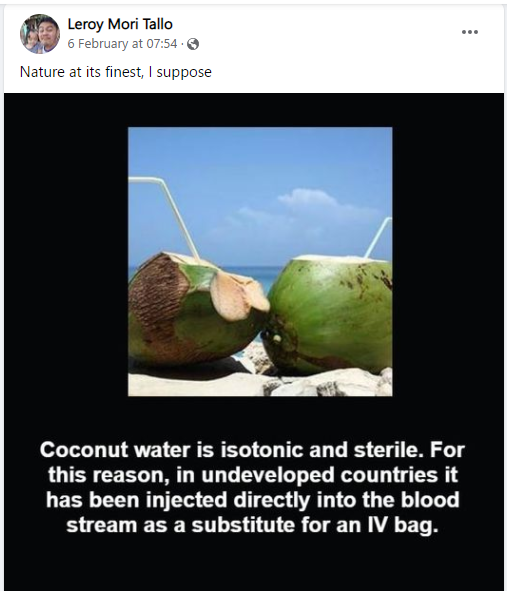Viewport: 507px width, 591px height.
Task: Click the rocks beneath the coconuts
Action: coord(260,381)
